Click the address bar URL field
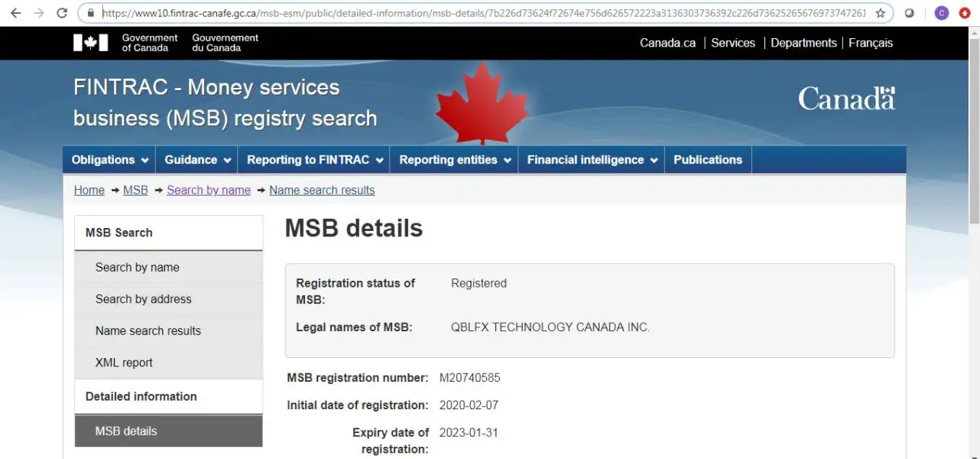980x459 pixels. (485, 13)
